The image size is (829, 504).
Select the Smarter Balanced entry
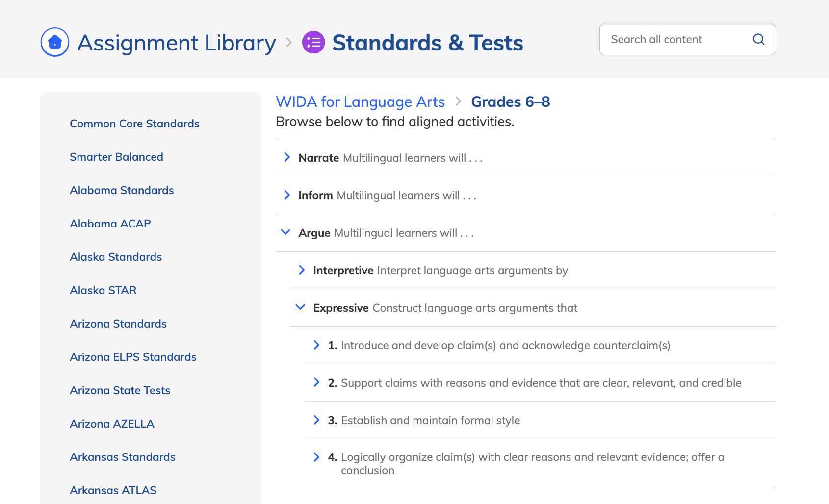tap(116, 157)
